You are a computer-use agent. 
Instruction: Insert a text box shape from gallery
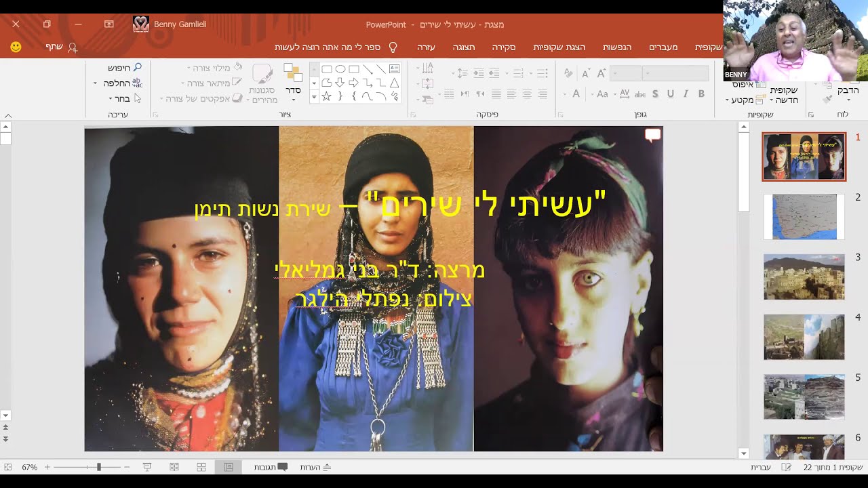(x=395, y=69)
